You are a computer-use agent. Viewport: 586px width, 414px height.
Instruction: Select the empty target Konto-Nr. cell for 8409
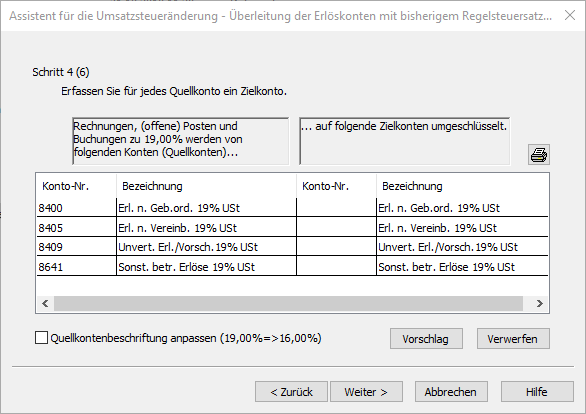(336, 247)
